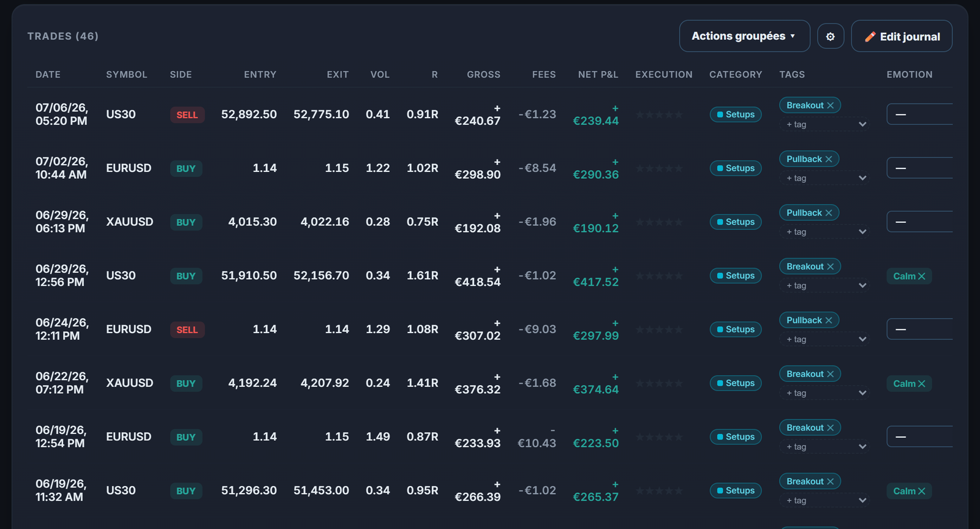The height and width of the screenshot is (529, 980).
Task: Remove Calm emotion on 06/22/26 XAUUSD trade
Action: 922,384
